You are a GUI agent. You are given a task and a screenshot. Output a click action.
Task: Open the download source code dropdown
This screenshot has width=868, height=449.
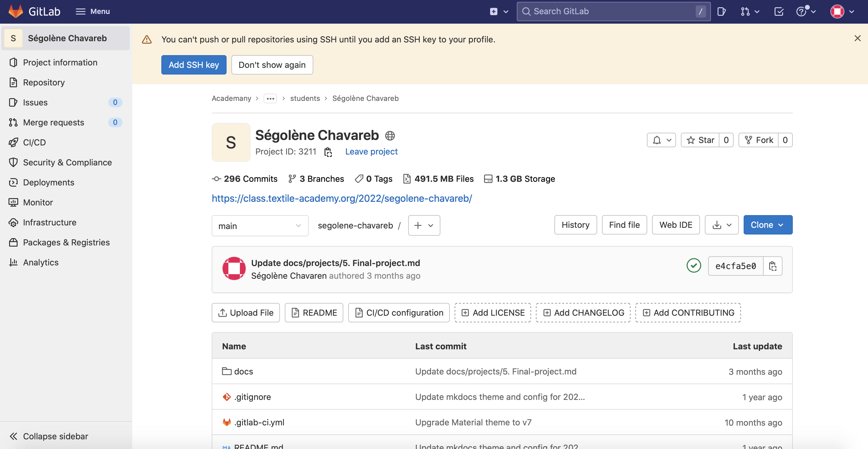[722, 225]
